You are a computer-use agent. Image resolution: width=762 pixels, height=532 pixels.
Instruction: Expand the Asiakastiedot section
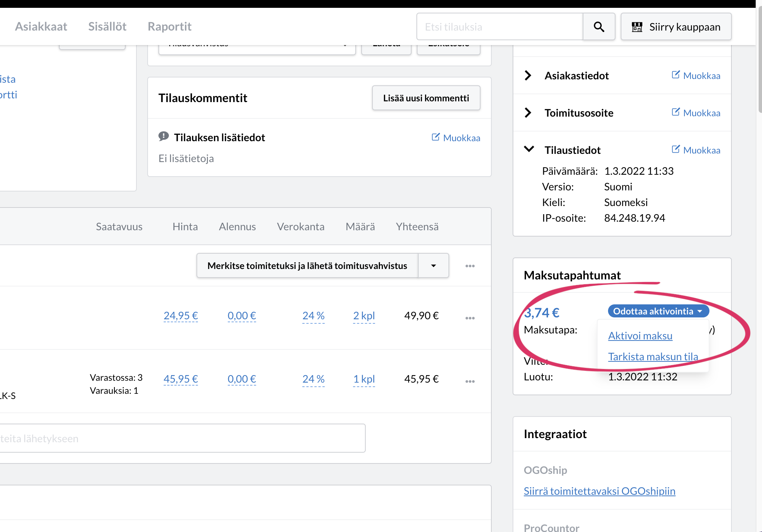coord(528,75)
